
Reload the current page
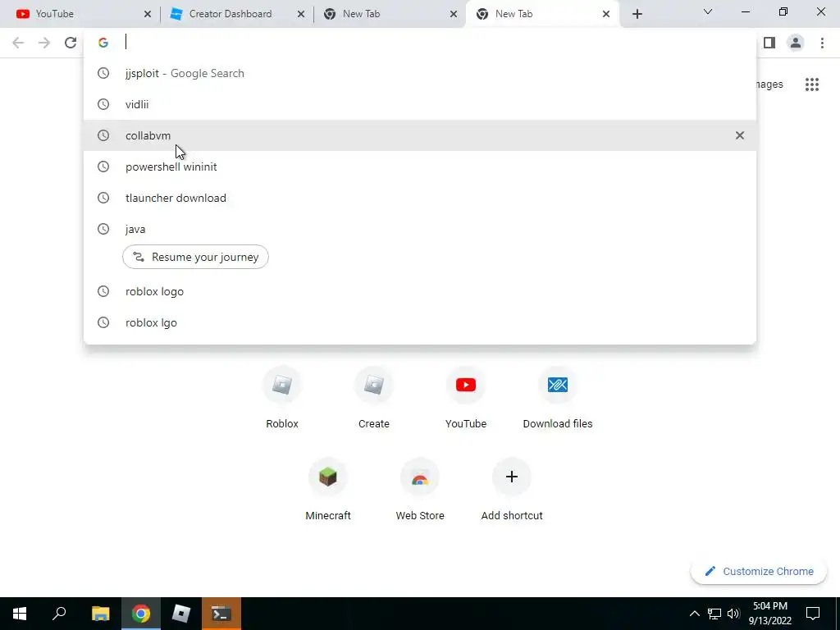point(71,43)
